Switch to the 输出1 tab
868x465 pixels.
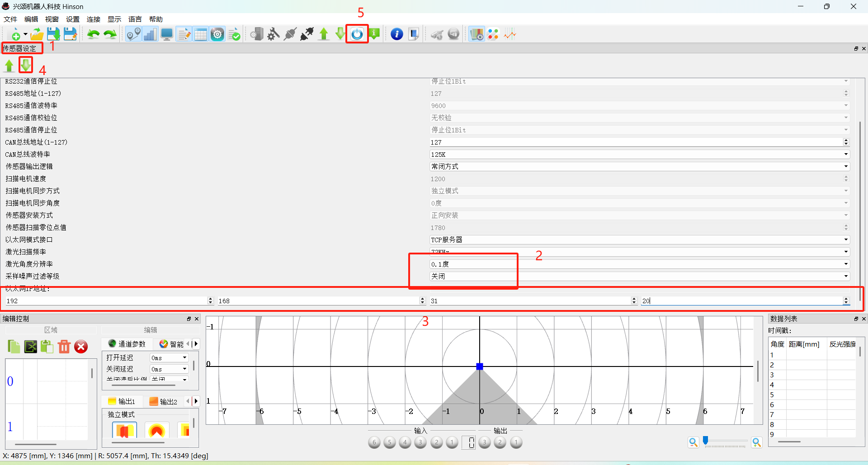[x=122, y=401]
